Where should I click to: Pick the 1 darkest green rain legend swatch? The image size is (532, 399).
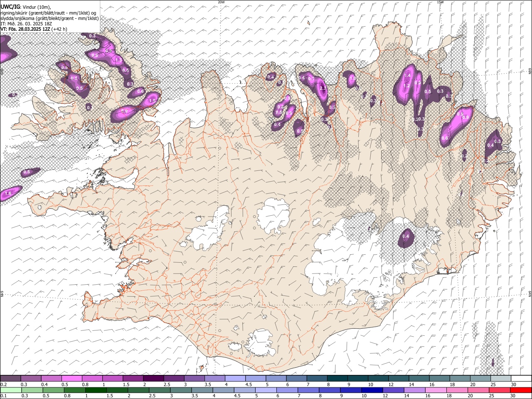click(x=96, y=390)
